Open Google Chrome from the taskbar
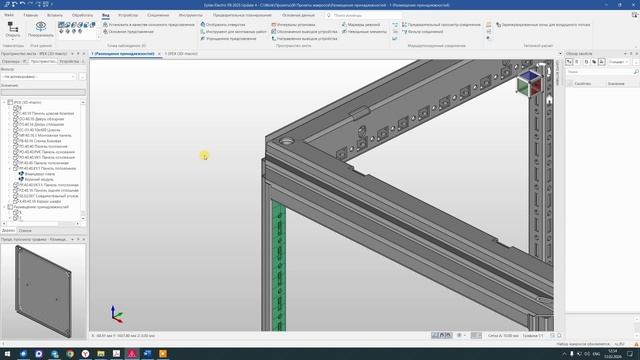The image size is (640, 360). (70, 353)
